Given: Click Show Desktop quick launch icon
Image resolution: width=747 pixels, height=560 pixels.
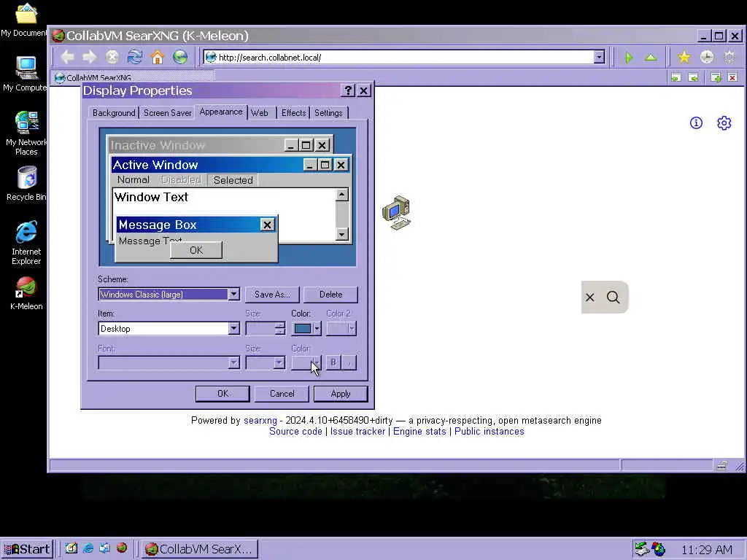Looking at the screenshot, I should pos(71,548).
